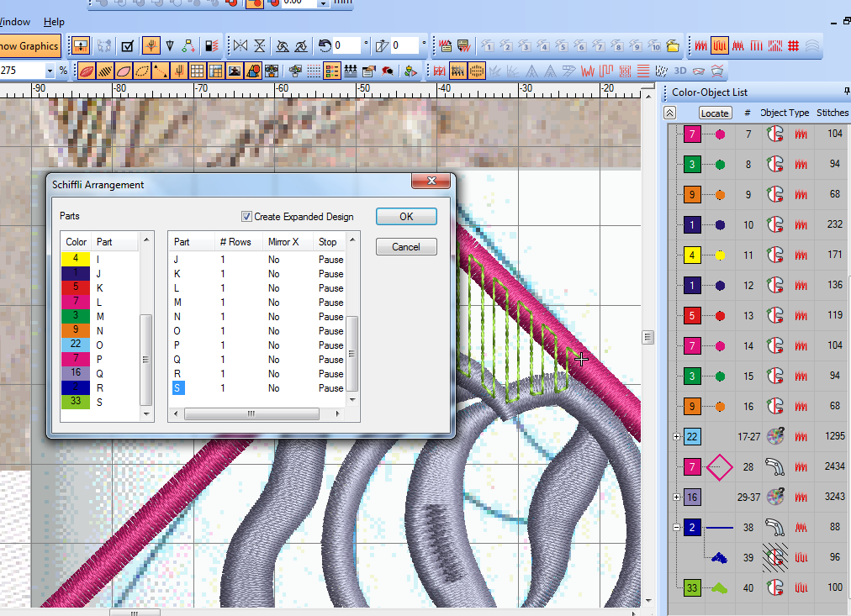Screen dimensions: 851x616
Task: Click the open folder icon after slot 10
Action: point(673,45)
